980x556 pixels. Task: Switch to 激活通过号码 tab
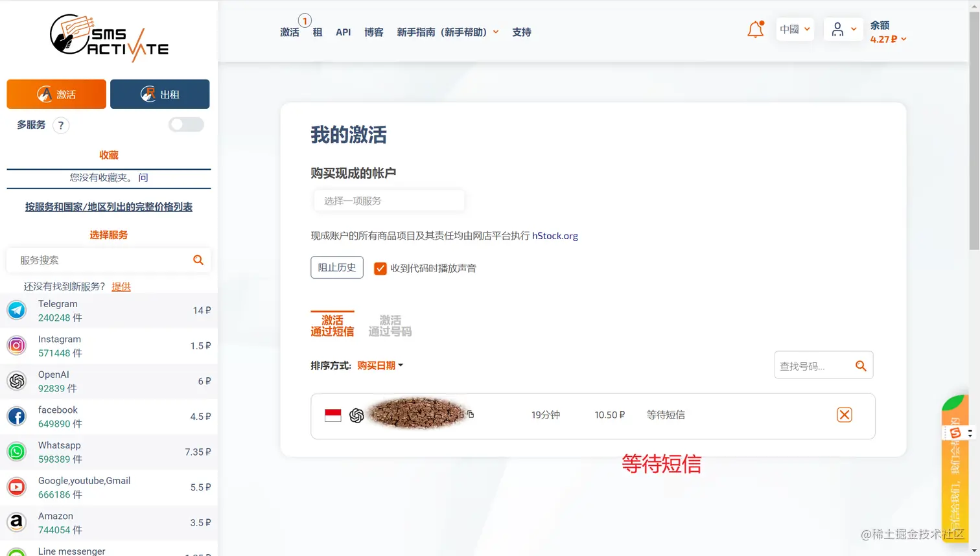[390, 325]
